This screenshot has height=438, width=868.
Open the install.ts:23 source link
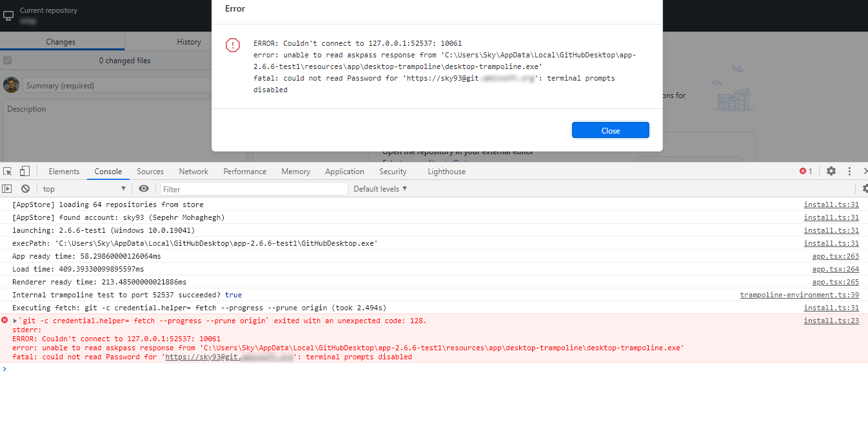831,320
